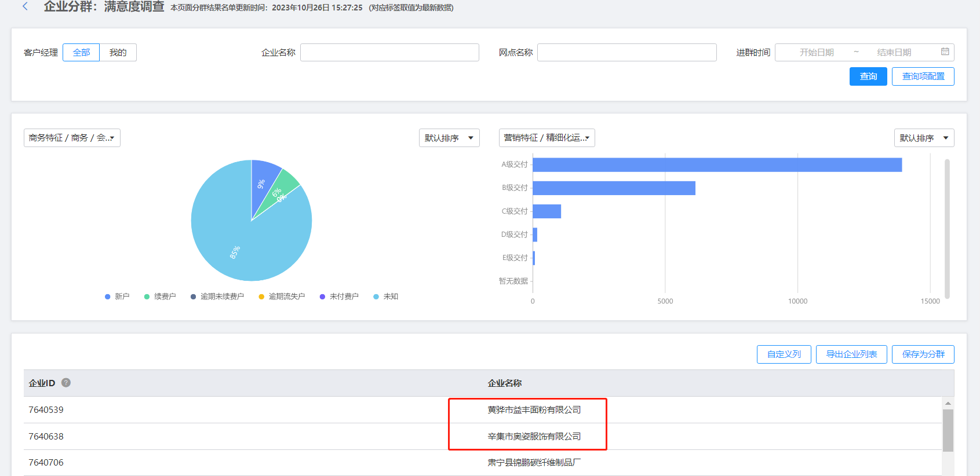Click the C级交付 bar
980x476 pixels.
pos(547,211)
